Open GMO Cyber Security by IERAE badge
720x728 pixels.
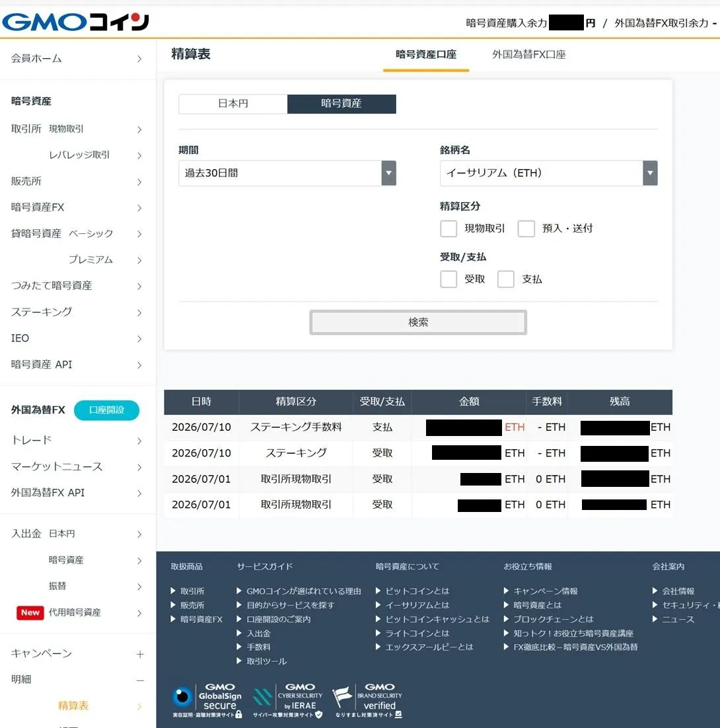[287, 701]
